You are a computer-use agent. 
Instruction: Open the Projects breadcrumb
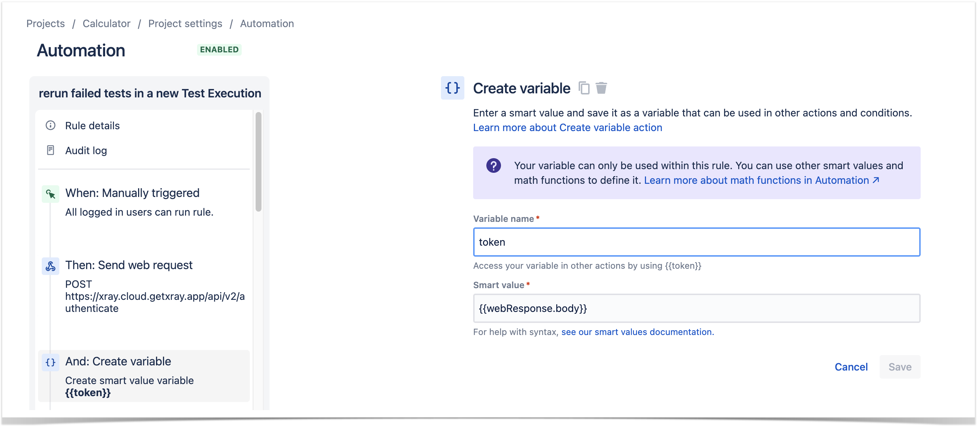tap(46, 23)
